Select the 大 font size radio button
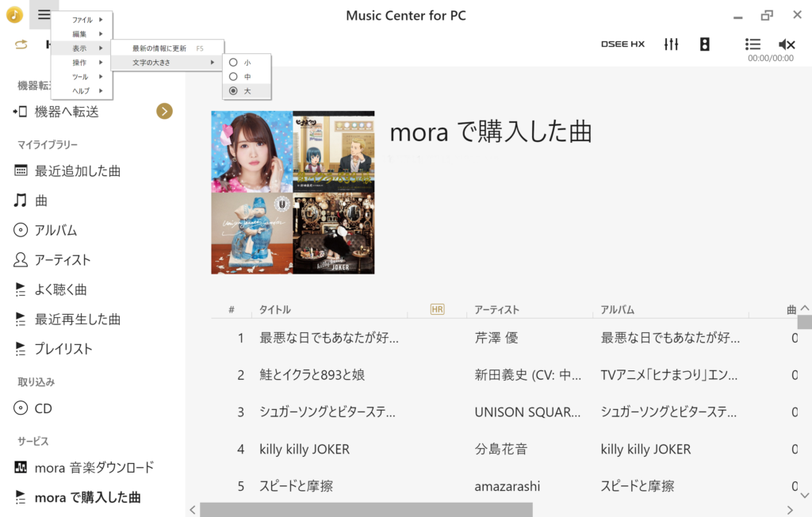812x517 pixels. (x=234, y=90)
